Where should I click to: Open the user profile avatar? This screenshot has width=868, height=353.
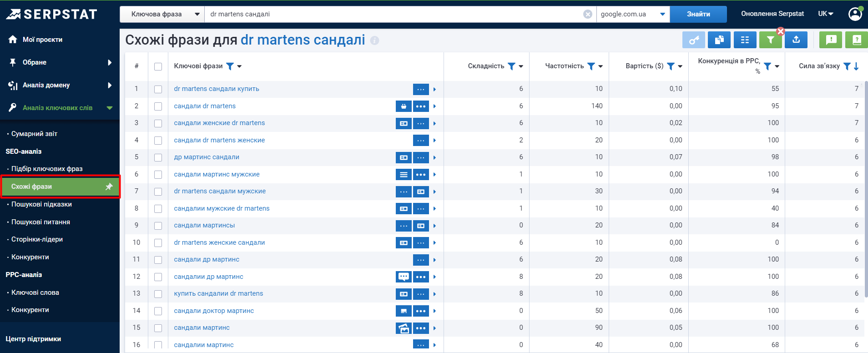[x=855, y=14]
